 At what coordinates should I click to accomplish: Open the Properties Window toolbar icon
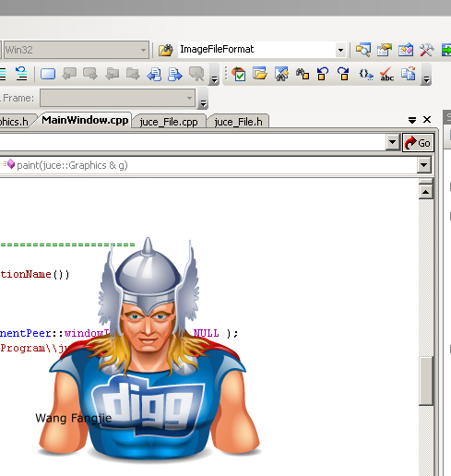pyautogui.click(x=385, y=50)
